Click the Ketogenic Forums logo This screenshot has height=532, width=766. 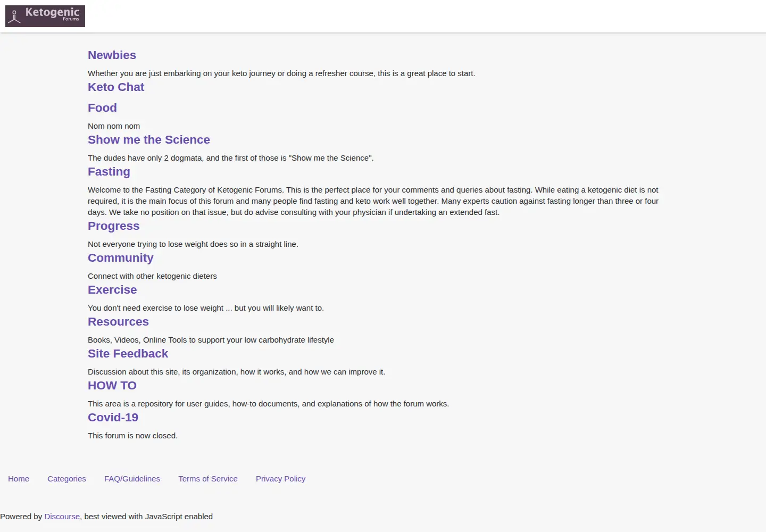click(45, 16)
